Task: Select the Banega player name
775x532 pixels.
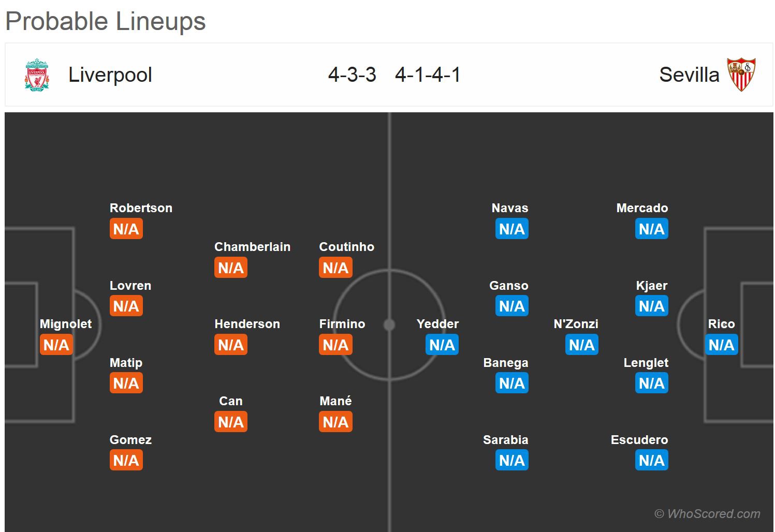Action: [x=505, y=363]
